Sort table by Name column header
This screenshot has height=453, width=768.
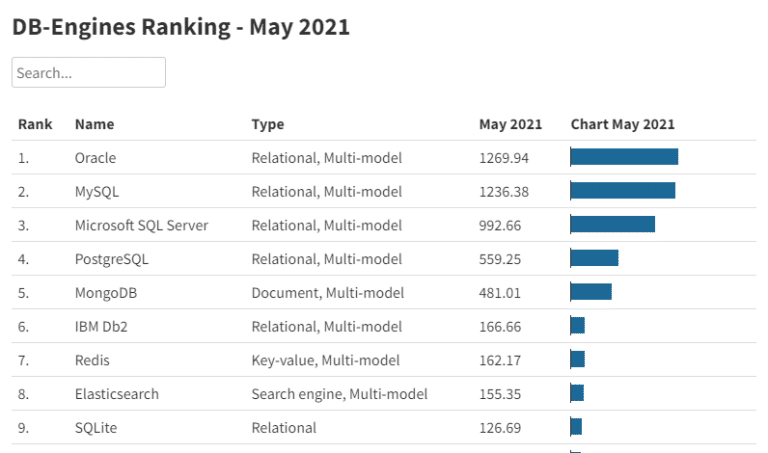94,124
